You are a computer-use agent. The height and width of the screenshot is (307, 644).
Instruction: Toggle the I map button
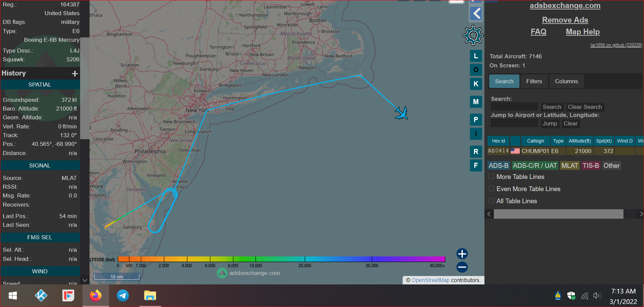click(x=476, y=134)
